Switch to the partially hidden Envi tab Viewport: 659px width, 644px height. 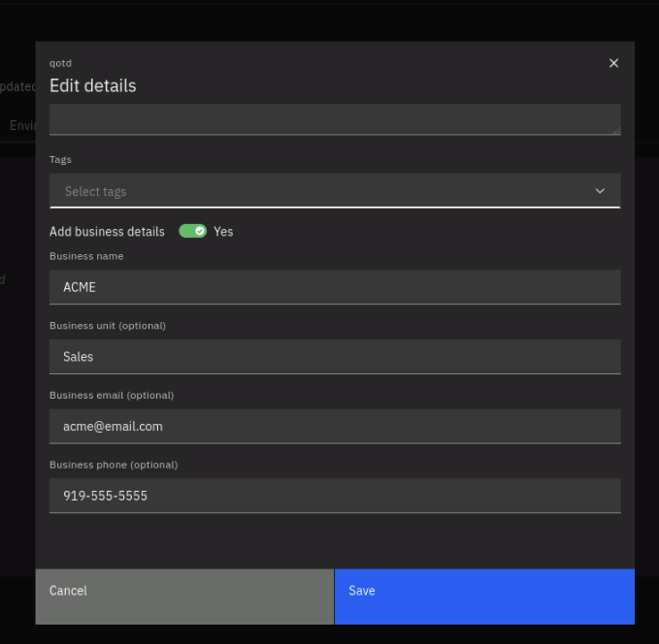[21, 126]
